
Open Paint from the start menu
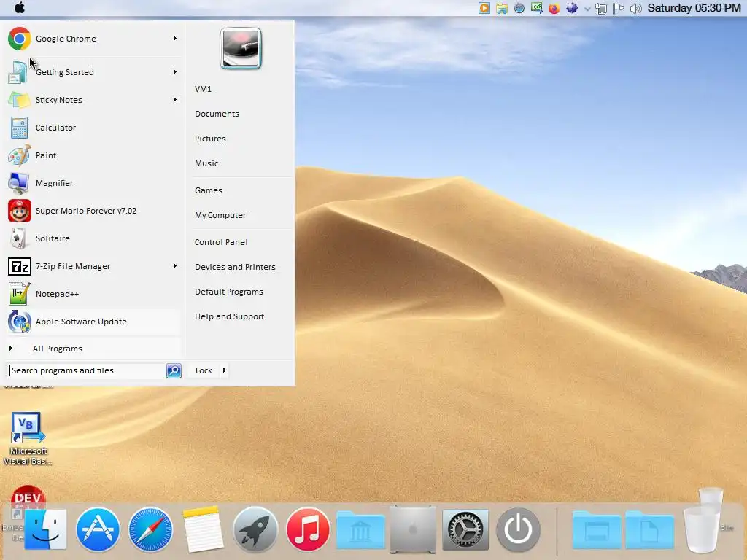(x=93, y=155)
